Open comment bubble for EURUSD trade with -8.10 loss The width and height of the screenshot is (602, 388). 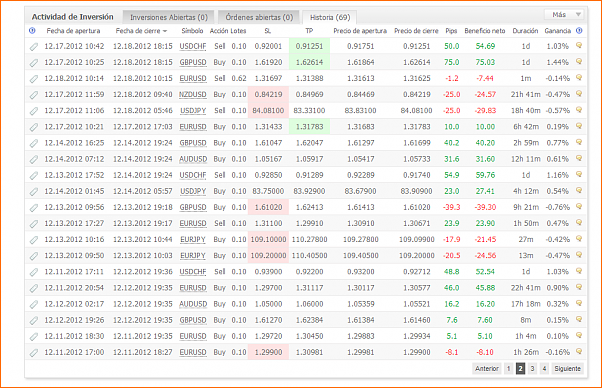[x=579, y=352]
